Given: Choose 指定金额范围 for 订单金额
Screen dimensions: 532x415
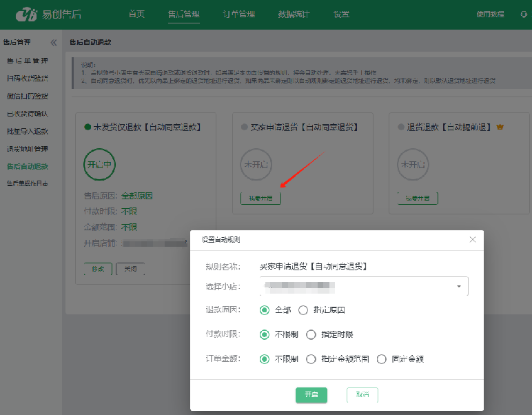Looking at the screenshot, I should (311, 359).
